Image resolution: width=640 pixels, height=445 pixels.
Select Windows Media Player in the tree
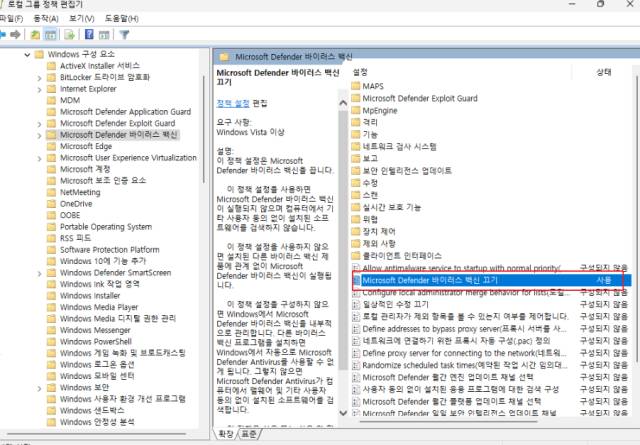(99, 307)
